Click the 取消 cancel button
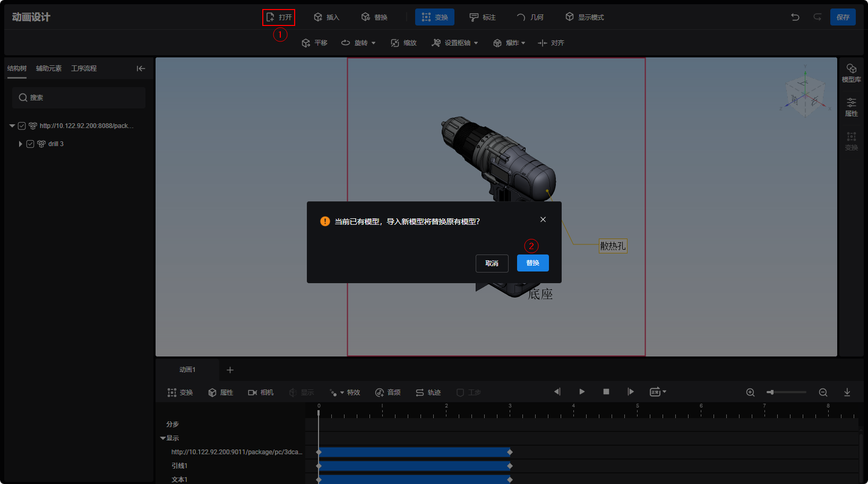This screenshot has width=868, height=484. pyautogui.click(x=492, y=263)
